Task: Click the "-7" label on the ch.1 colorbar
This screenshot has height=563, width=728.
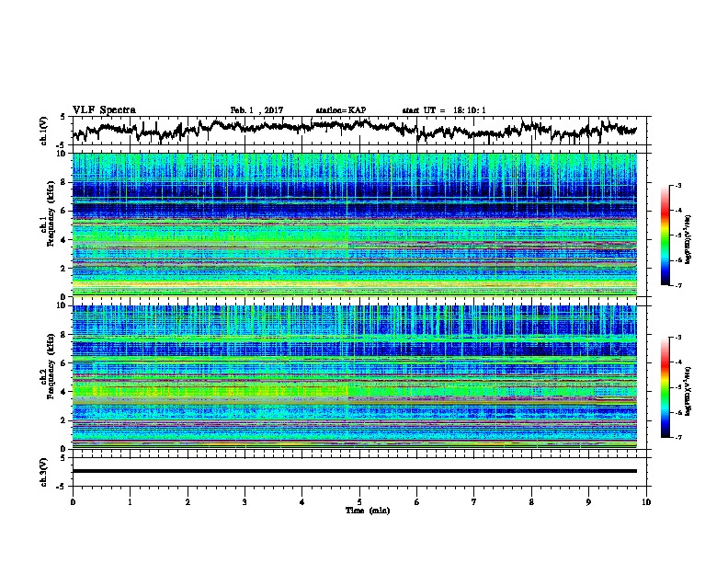Action: pos(677,285)
